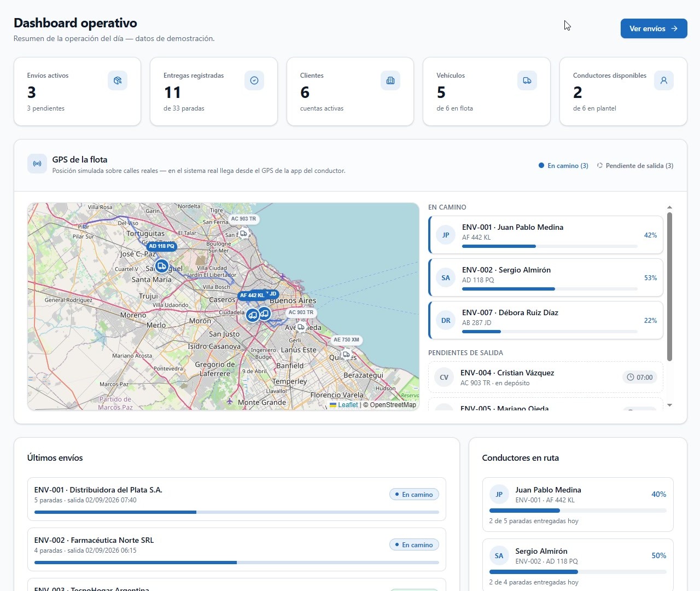Click the fleet list scrollbar thumb
The image size is (700, 591).
tap(669, 287)
